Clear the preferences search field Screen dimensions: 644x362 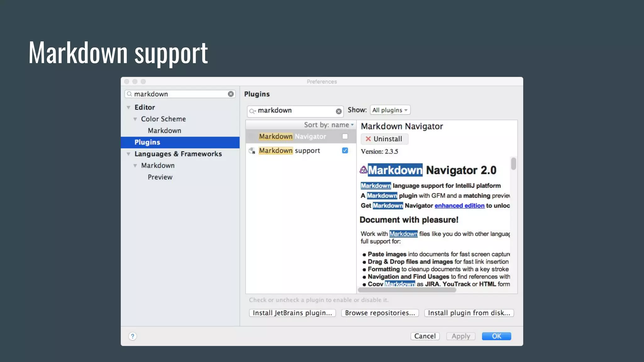point(231,94)
